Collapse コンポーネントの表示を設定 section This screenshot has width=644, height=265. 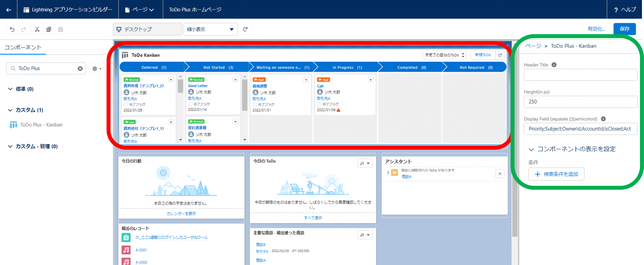click(x=531, y=149)
